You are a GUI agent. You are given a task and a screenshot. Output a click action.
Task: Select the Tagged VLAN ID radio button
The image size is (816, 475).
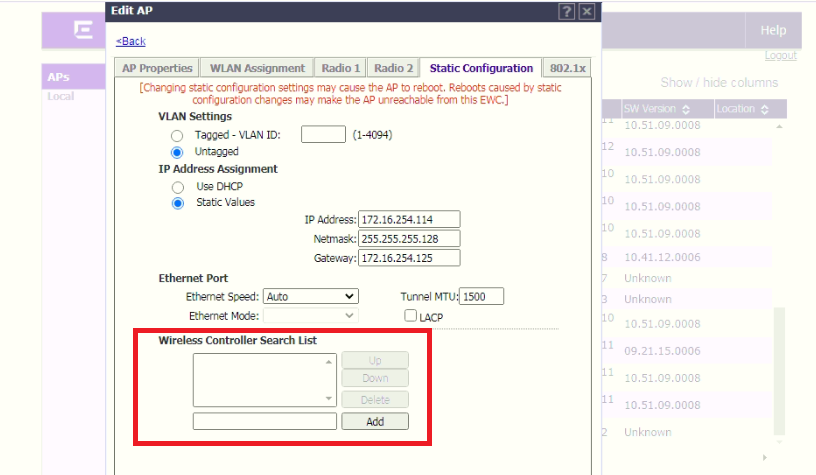(177, 135)
